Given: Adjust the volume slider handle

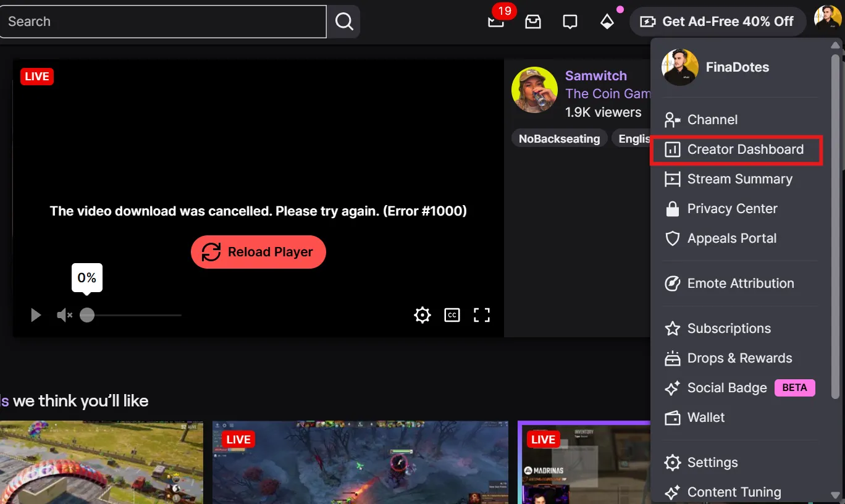Looking at the screenshot, I should (87, 315).
